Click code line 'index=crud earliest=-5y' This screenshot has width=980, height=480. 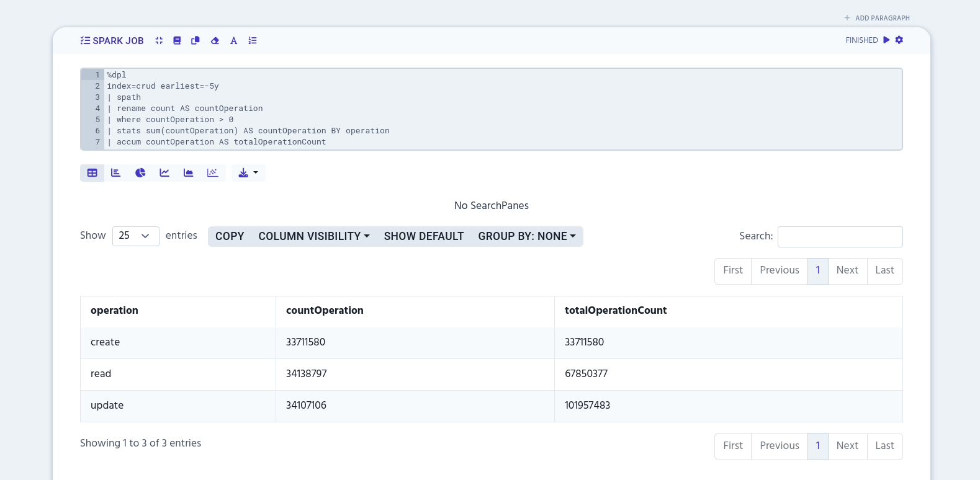(x=163, y=86)
